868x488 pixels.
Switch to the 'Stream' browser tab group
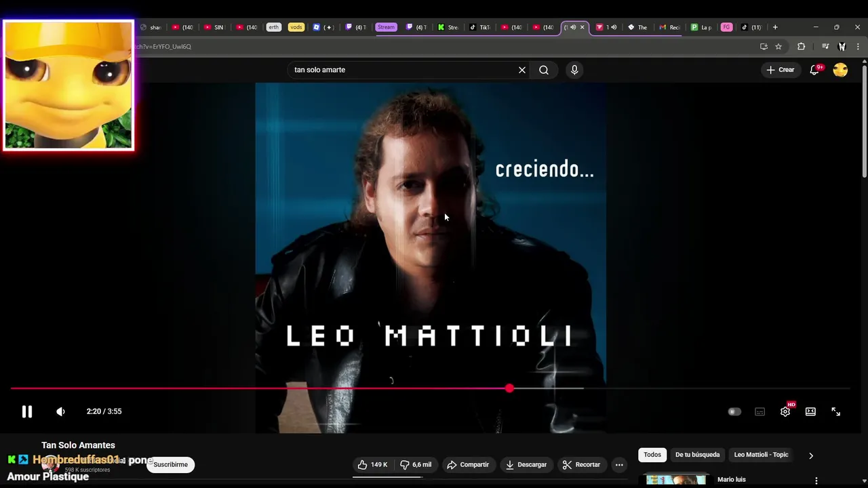click(386, 27)
